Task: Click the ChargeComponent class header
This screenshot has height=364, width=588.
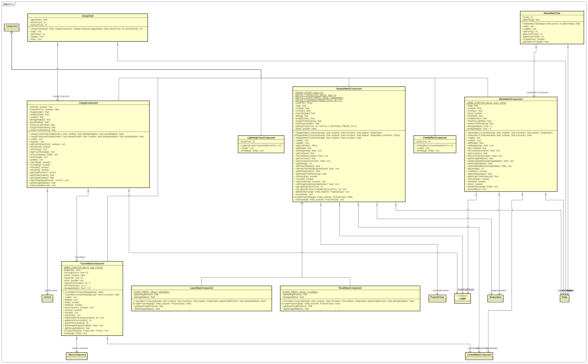Action: click(x=88, y=103)
